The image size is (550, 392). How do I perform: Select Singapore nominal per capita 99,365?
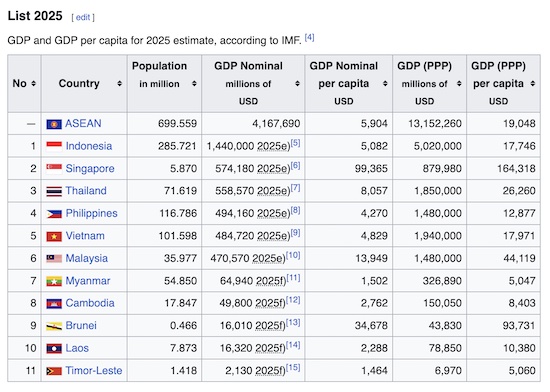371,169
